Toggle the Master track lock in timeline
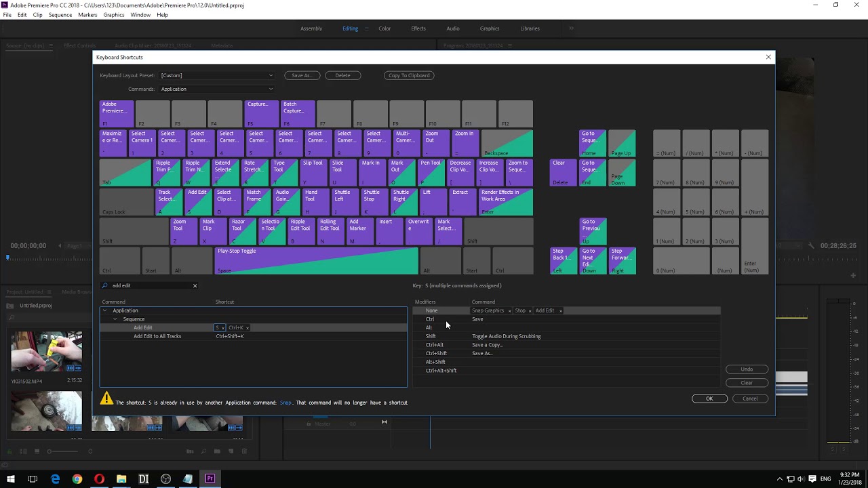 308,424
